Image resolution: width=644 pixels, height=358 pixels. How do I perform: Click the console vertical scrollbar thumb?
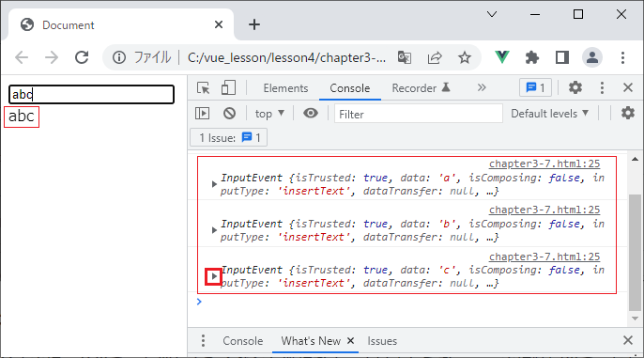pyautogui.click(x=635, y=253)
